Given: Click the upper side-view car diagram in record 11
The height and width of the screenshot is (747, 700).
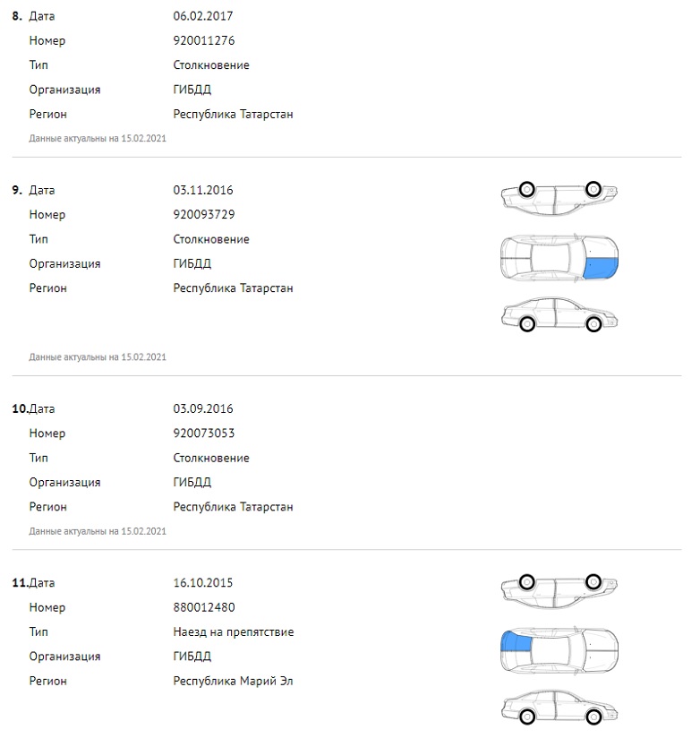Looking at the screenshot, I should click(x=559, y=588).
